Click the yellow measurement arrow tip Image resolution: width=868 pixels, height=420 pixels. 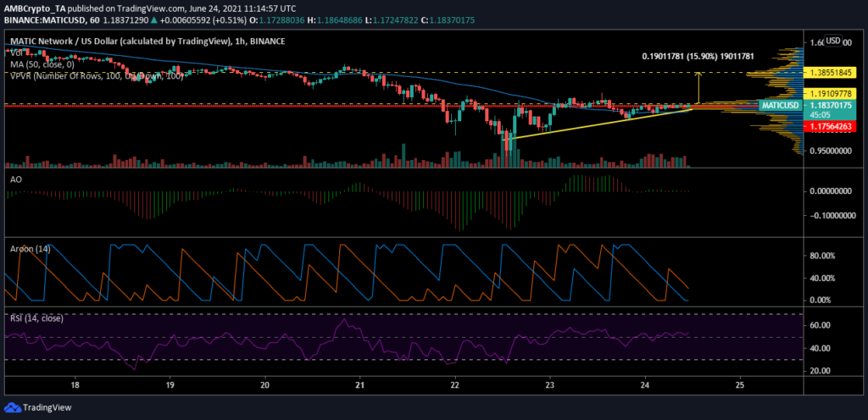[x=699, y=73]
